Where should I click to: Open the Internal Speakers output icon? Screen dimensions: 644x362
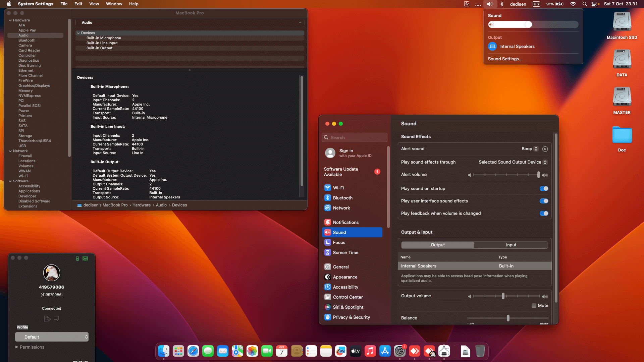coord(492,47)
